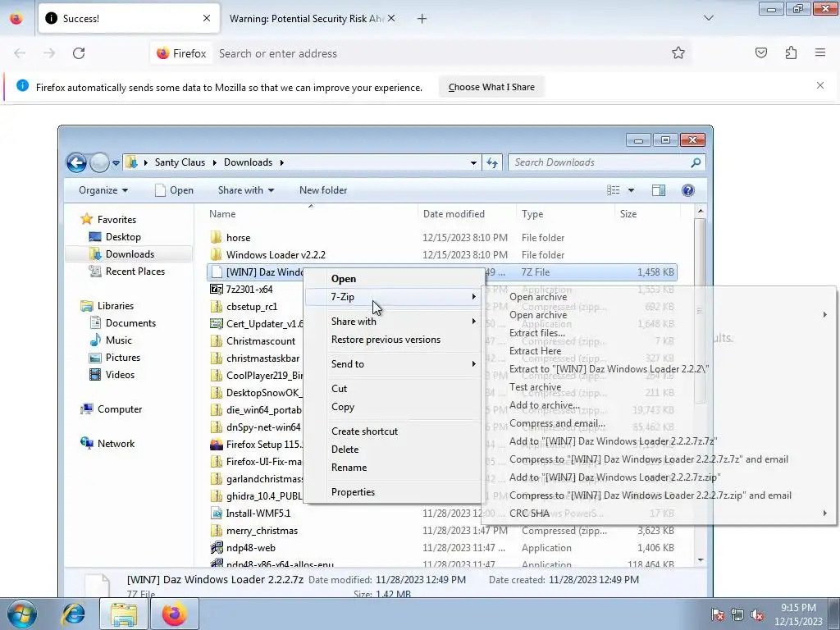Select the Windows Loader v2.2.2 folder
This screenshot has width=840, height=630.
[276, 254]
